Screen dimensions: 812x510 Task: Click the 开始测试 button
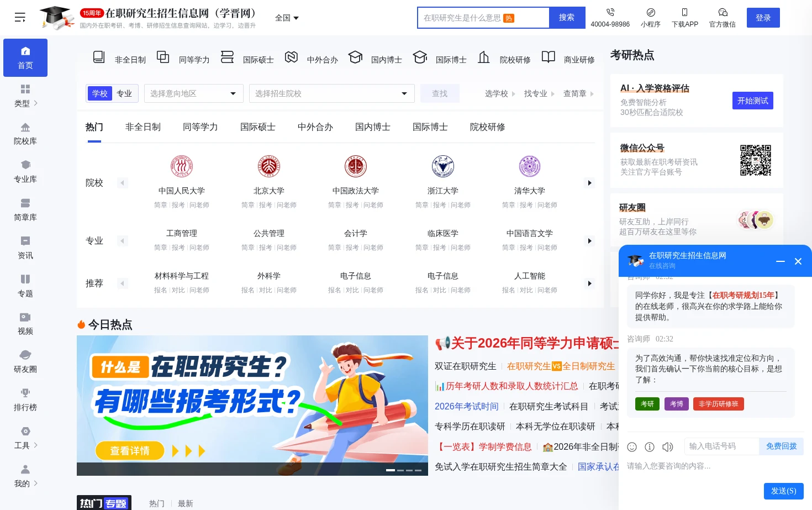coord(752,101)
